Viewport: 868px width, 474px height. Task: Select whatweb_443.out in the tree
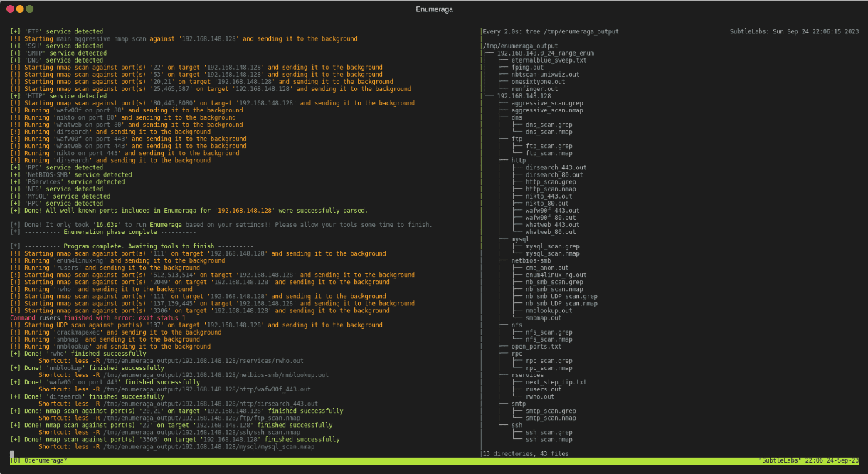coord(551,224)
